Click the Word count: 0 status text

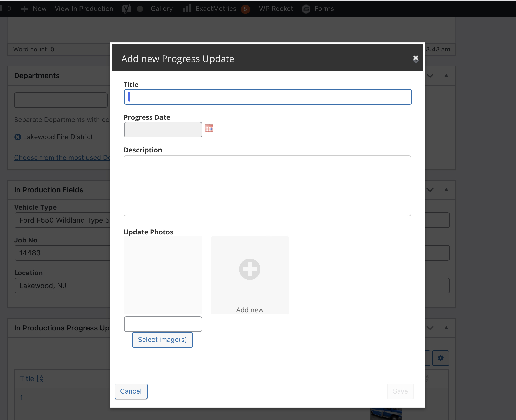click(x=34, y=49)
